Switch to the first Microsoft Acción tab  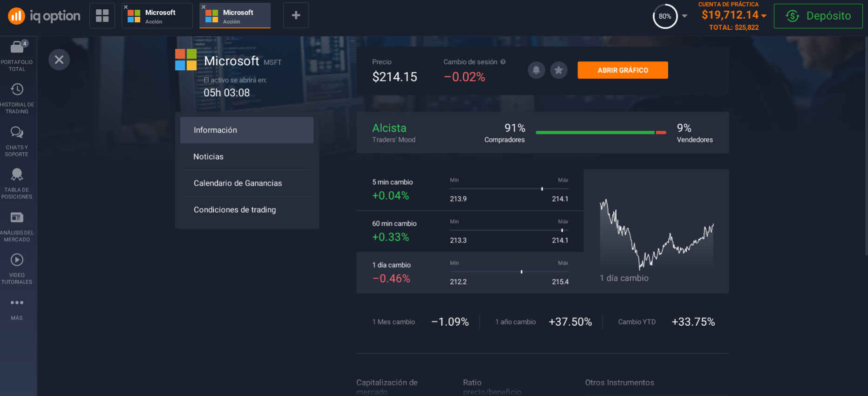pos(157,16)
